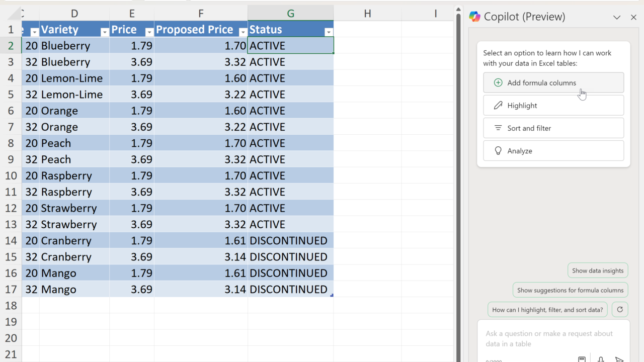Open the Status column filter dropdown

[x=329, y=32]
